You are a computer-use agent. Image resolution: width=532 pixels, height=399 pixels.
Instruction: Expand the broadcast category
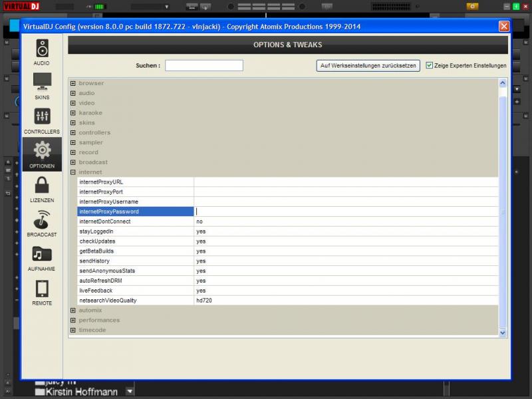point(73,162)
